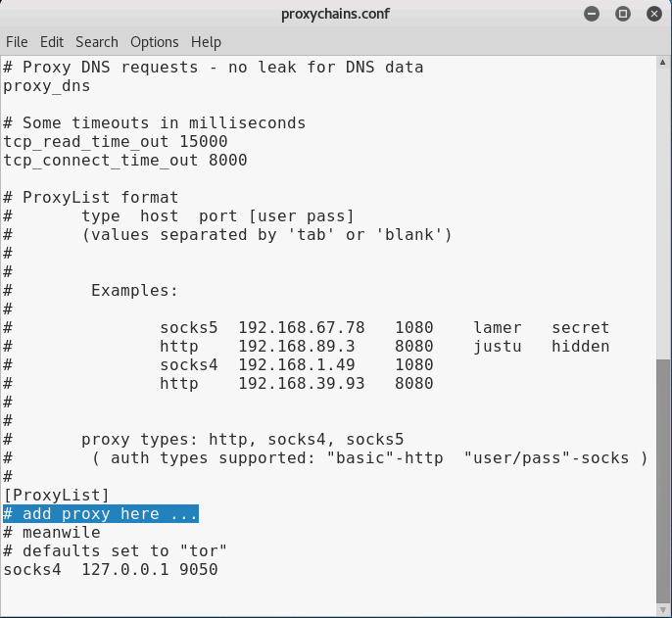
Task: Click on the [ProxyList] line
Action: pyautogui.click(x=56, y=495)
